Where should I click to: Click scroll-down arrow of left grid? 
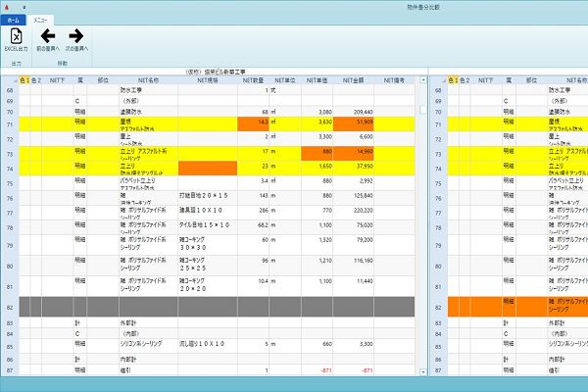click(423, 372)
